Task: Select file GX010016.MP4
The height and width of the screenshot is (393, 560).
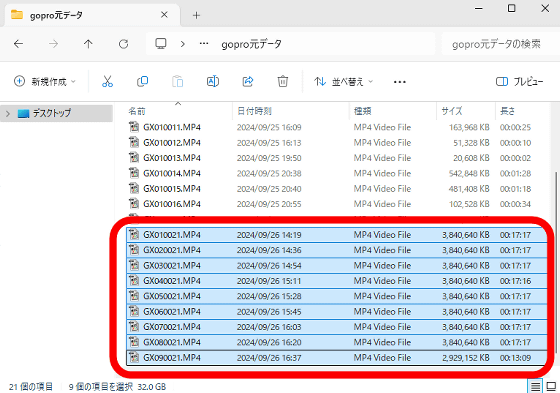Action: point(336,204)
